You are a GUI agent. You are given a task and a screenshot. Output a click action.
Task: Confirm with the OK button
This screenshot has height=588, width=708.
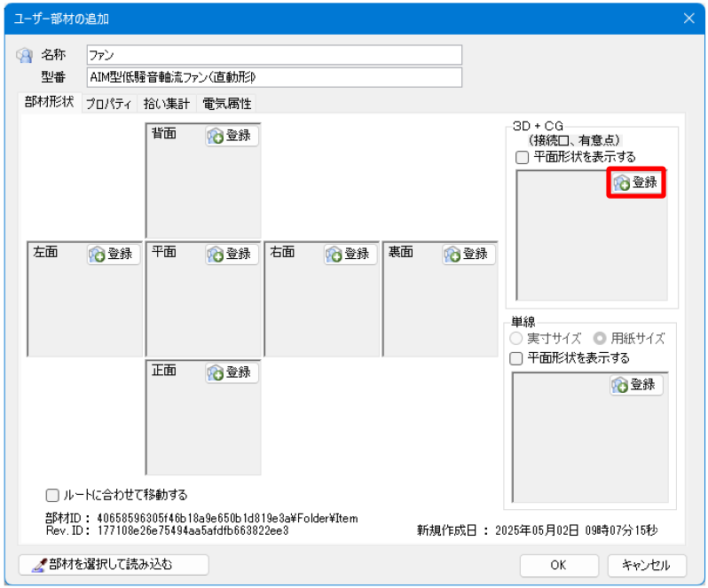pos(559,565)
